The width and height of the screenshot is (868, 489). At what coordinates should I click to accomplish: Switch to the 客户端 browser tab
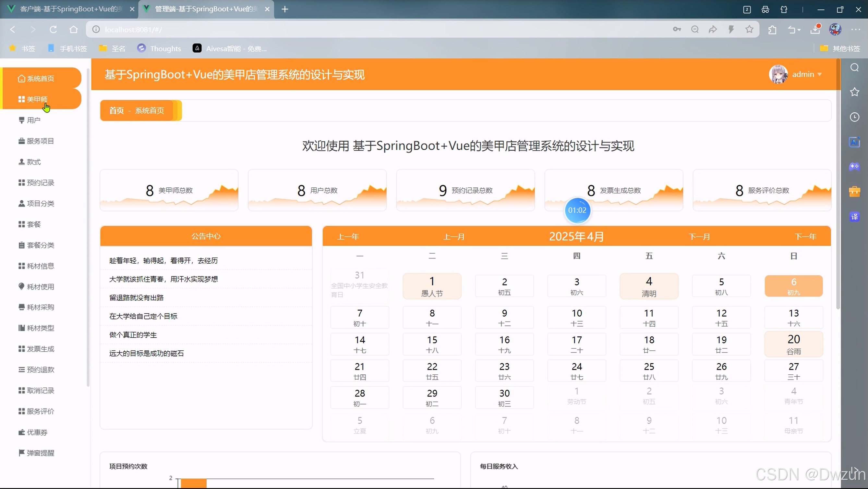tap(71, 9)
